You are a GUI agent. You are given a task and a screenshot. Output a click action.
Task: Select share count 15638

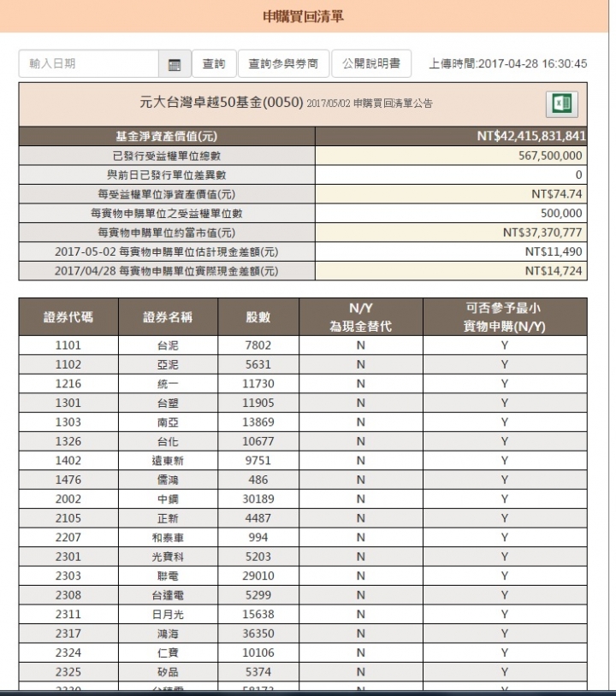tap(258, 614)
